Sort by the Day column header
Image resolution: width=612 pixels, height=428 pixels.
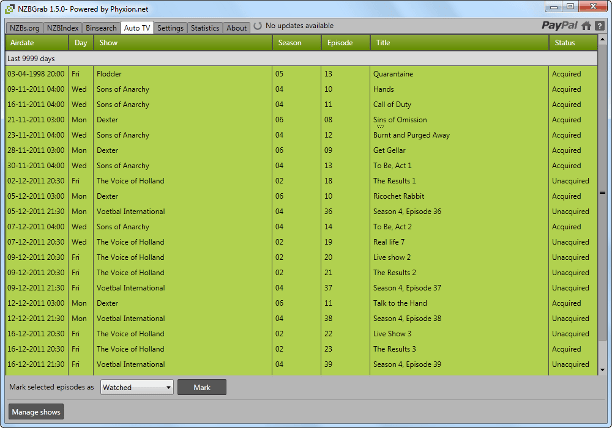tap(81, 43)
